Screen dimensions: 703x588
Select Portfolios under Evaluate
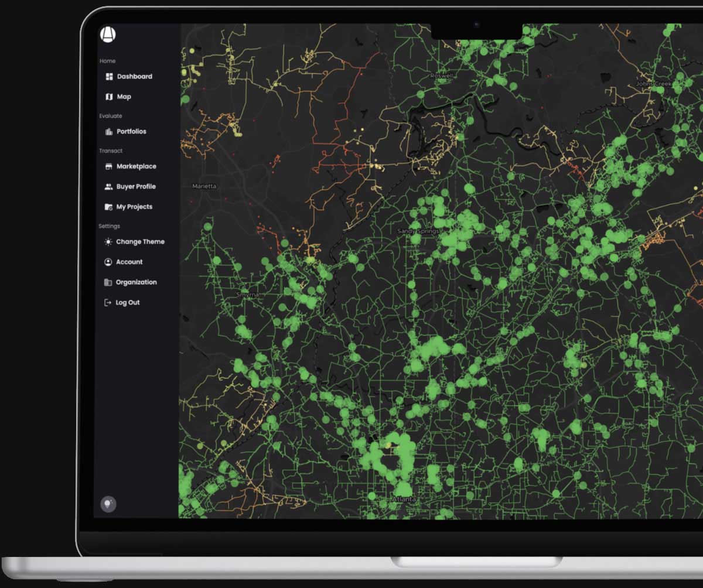(x=126, y=132)
